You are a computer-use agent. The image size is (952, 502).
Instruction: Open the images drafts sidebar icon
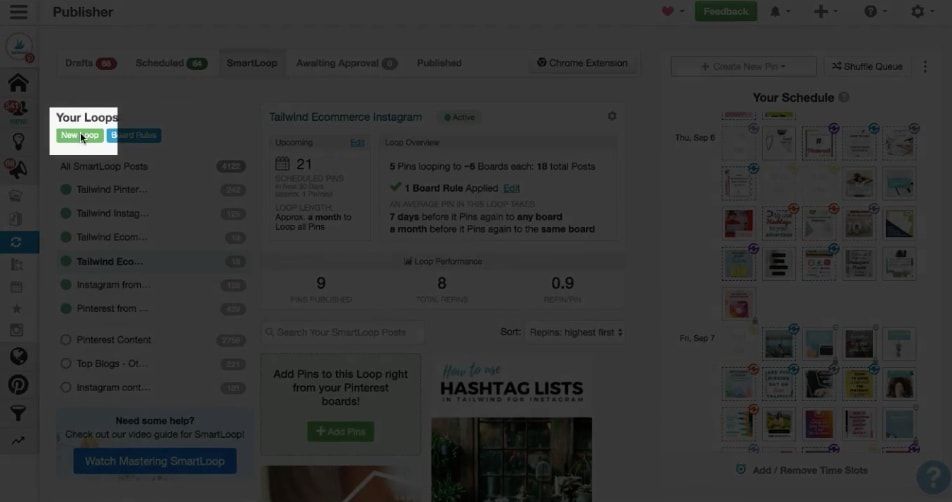pos(15,195)
